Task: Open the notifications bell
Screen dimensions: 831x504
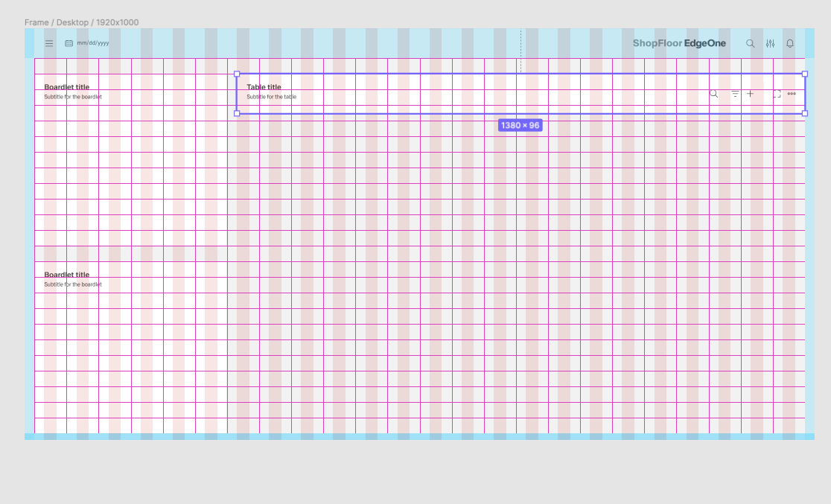Action: click(790, 44)
